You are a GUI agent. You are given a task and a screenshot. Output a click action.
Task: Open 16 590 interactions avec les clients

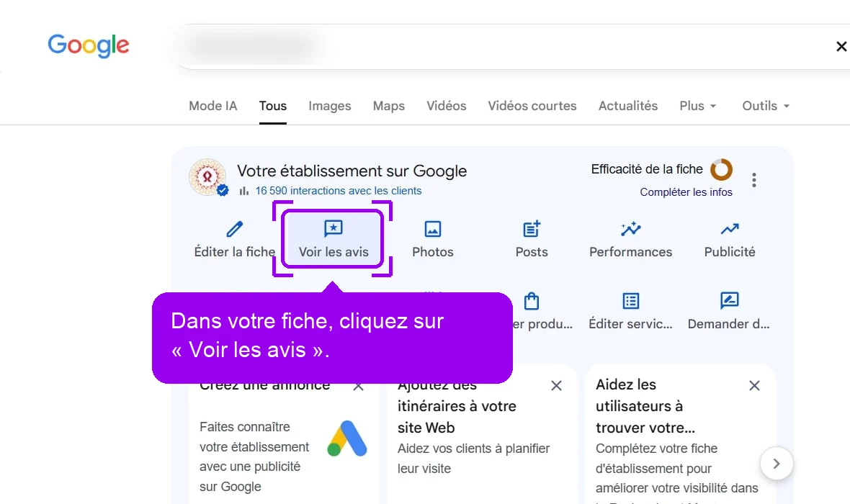339,191
